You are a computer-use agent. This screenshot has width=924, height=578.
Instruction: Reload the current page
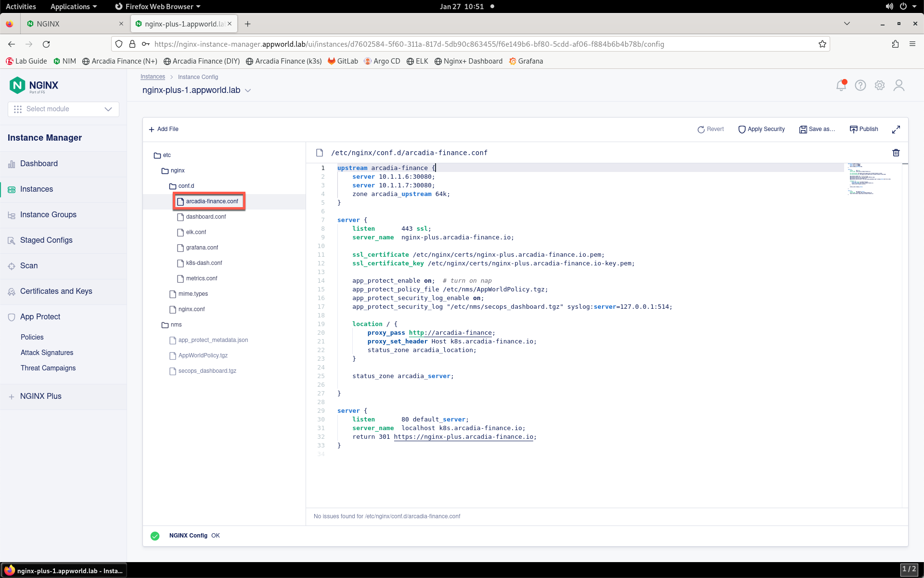[46, 44]
